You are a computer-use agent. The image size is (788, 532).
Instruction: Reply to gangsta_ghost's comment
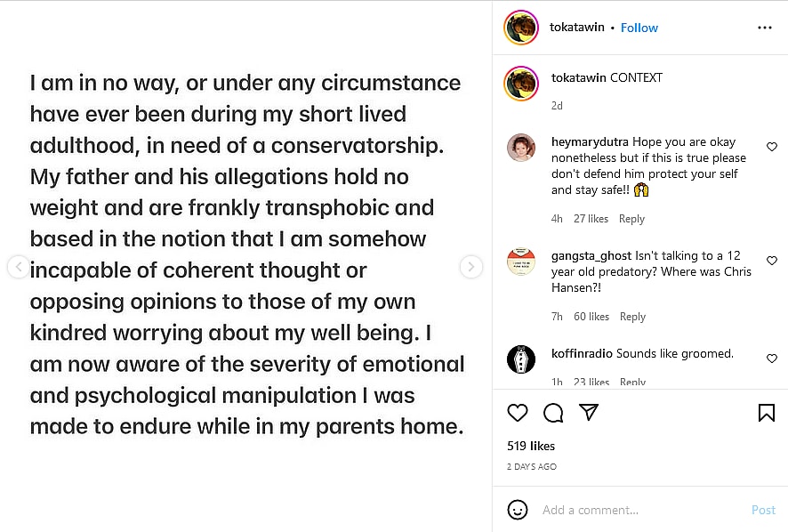pyautogui.click(x=632, y=317)
